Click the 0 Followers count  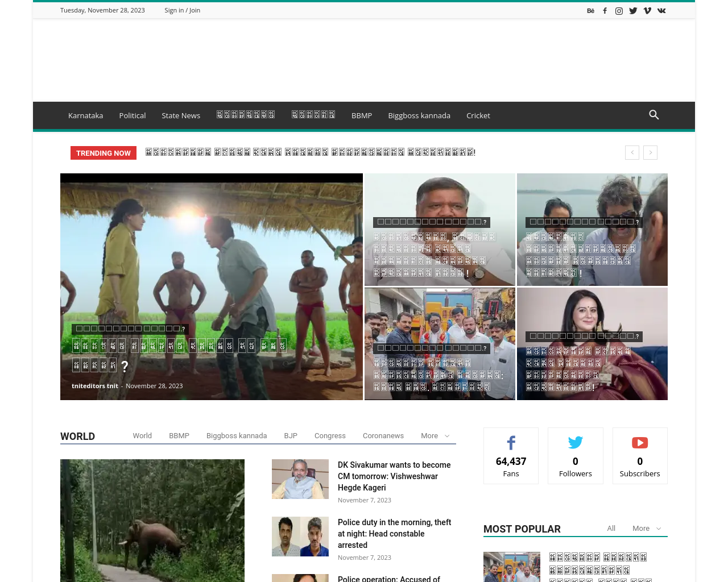point(576,462)
